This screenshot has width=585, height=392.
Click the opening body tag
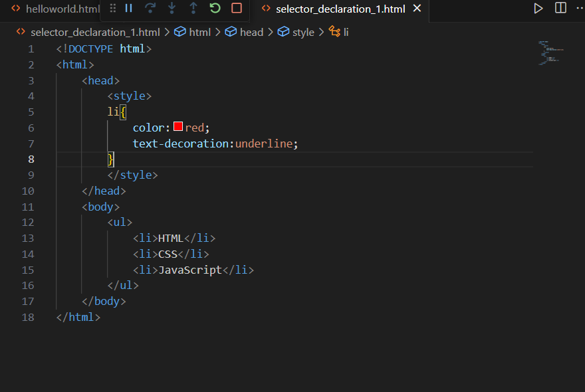[x=101, y=207]
